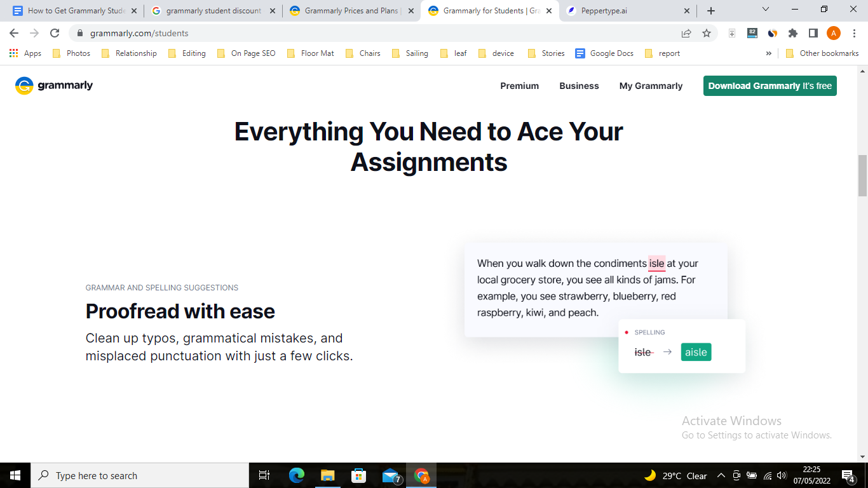Open the Chairs bookmark folder
The height and width of the screenshot is (488, 868).
pyautogui.click(x=363, y=53)
